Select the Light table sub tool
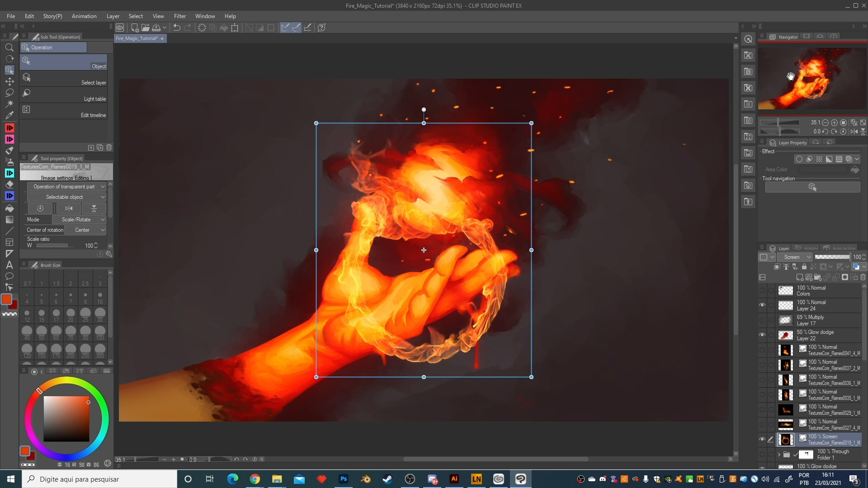The width and height of the screenshot is (868, 488). pos(63,94)
